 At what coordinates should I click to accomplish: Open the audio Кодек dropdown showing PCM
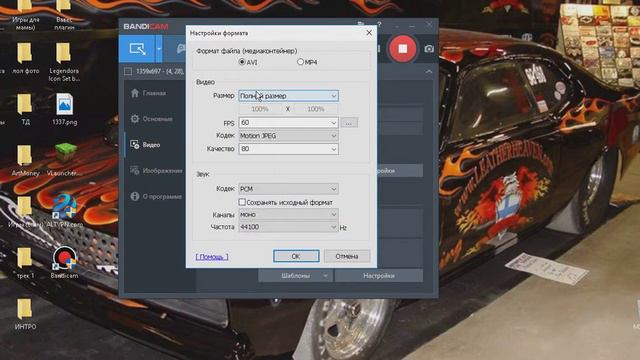[288, 189]
